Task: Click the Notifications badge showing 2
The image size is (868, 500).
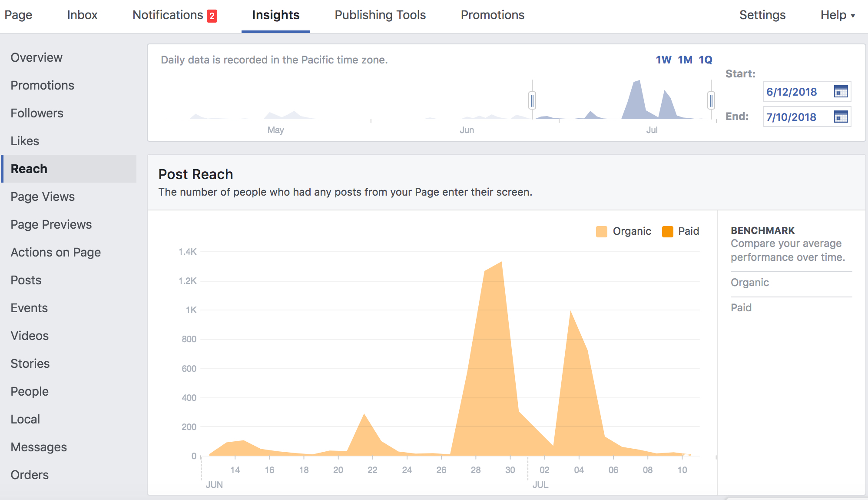Action: pyautogui.click(x=212, y=16)
